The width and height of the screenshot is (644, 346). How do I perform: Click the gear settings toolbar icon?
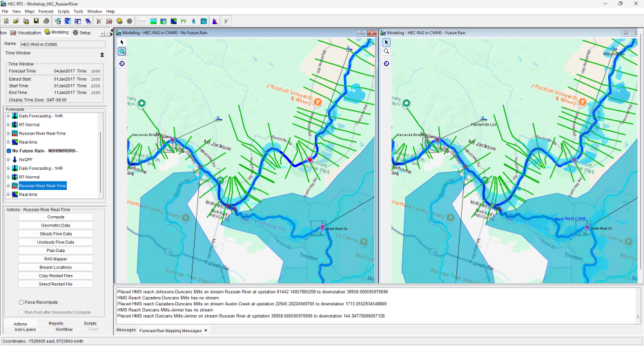coord(130,21)
